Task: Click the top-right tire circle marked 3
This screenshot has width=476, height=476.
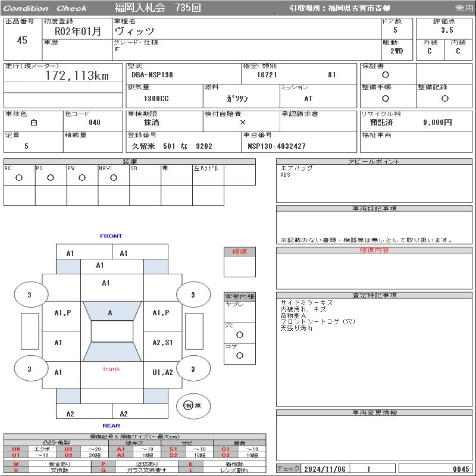Action: pos(193,295)
